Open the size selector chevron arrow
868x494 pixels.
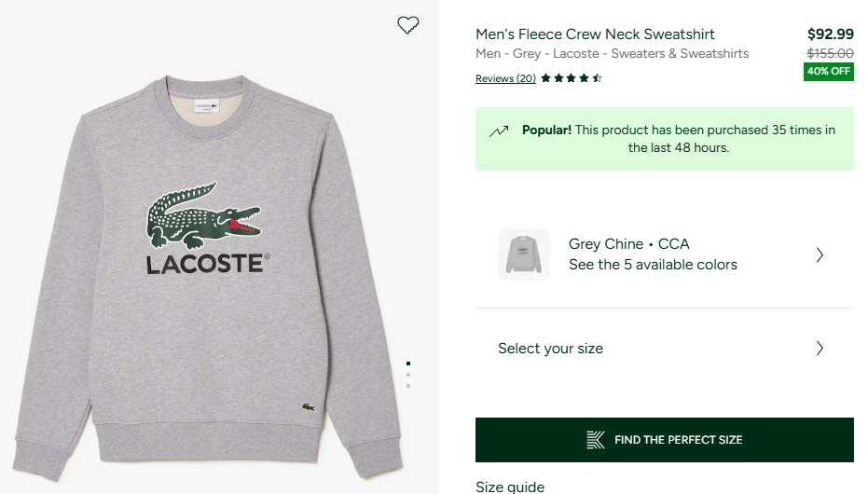pos(820,349)
